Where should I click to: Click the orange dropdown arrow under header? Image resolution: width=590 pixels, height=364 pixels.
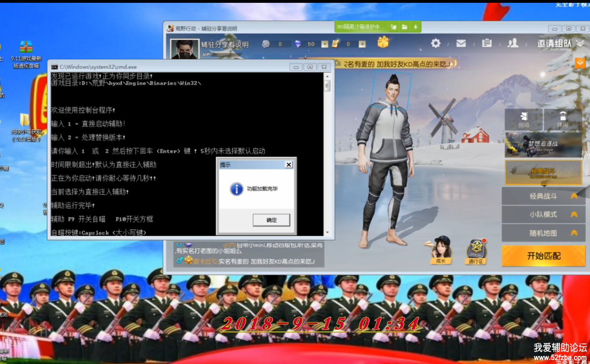580,63
